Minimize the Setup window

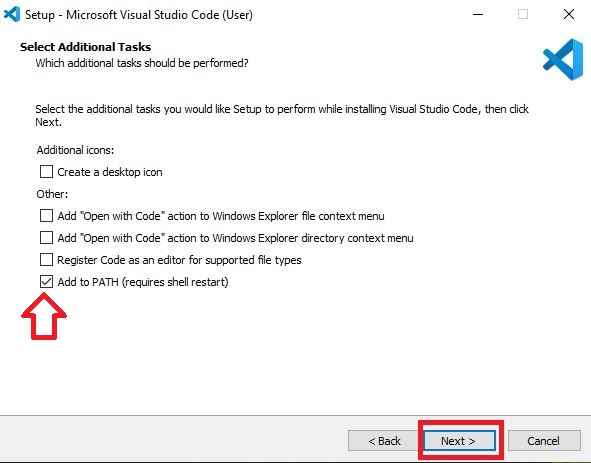pos(478,14)
